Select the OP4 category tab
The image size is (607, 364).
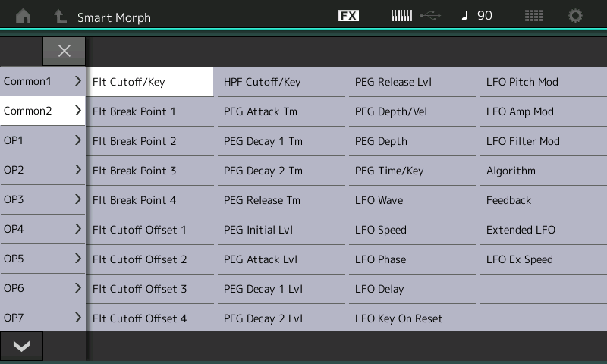[x=42, y=229]
